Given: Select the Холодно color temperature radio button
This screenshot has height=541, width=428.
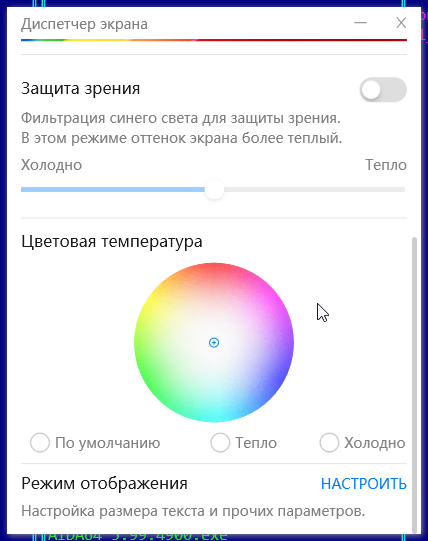Looking at the screenshot, I should [x=329, y=443].
